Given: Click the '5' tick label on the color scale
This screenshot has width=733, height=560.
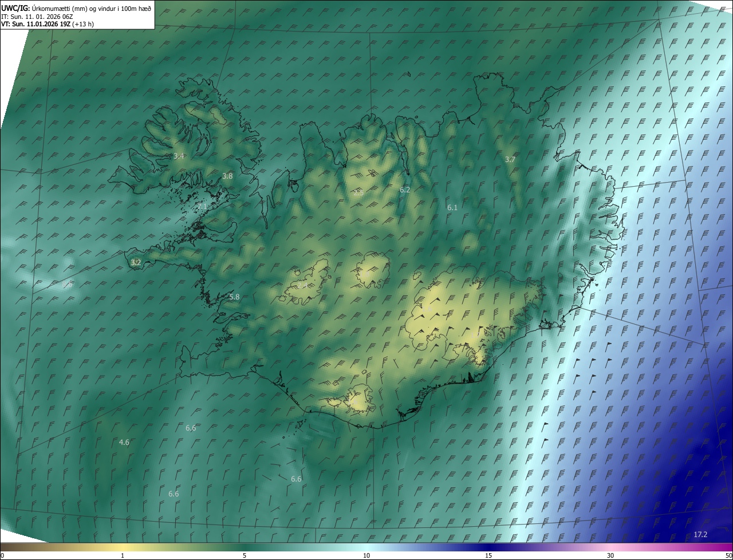Looking at the screenshot, I should [x=245, y=556].
